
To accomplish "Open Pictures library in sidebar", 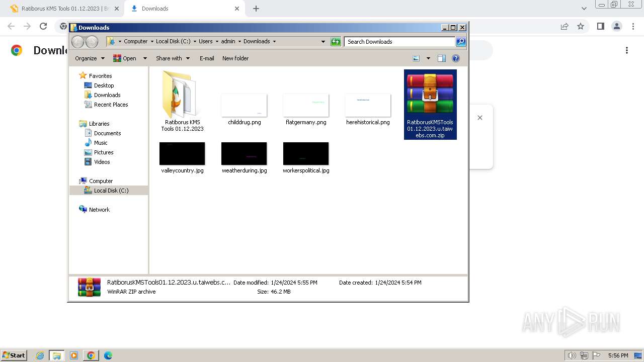I will (99, 152).
